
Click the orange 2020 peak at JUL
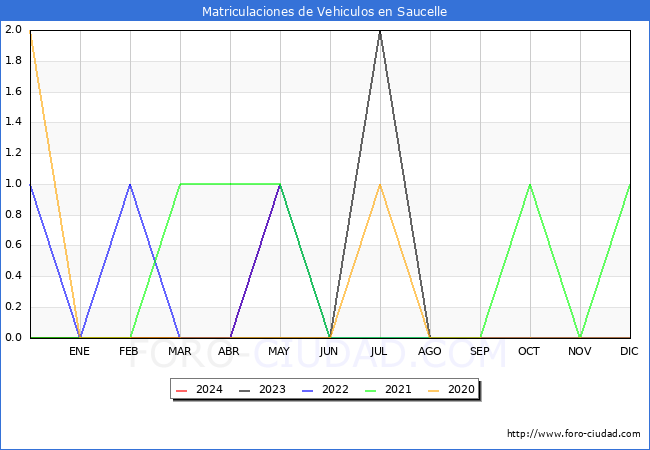[380, 184]
